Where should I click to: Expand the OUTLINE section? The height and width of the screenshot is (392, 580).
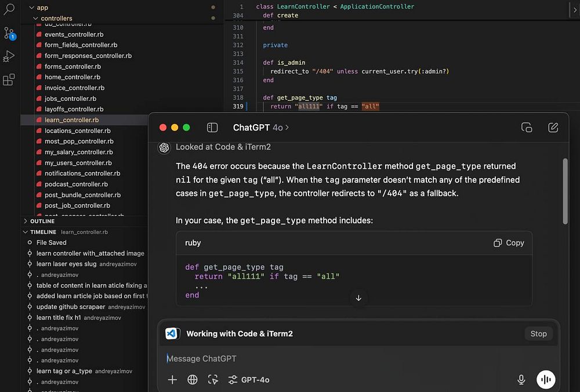coord(25,221)
